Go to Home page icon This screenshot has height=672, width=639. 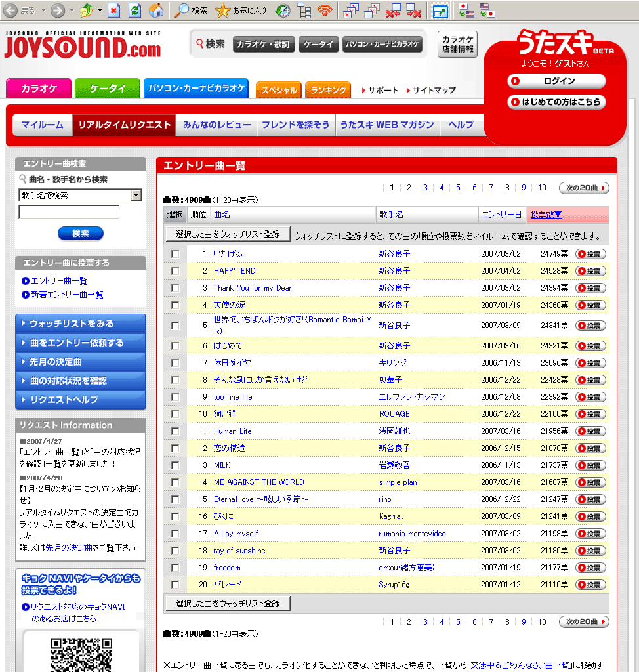click(x=156, y=10)
